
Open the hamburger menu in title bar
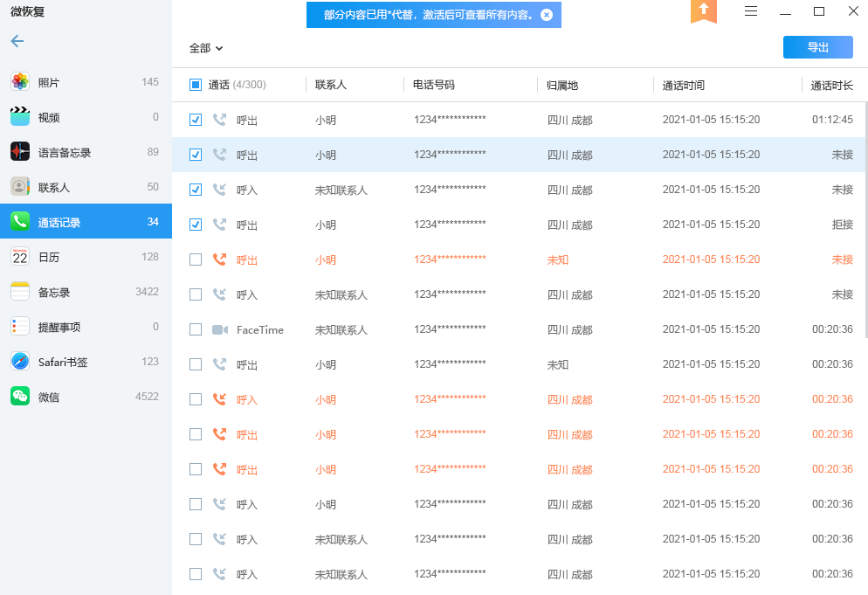click(751, 11)
